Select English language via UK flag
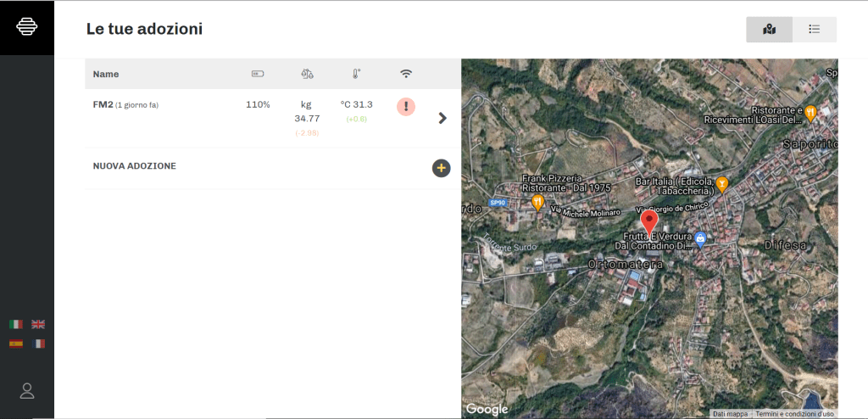868x419 pixels. 38,324
